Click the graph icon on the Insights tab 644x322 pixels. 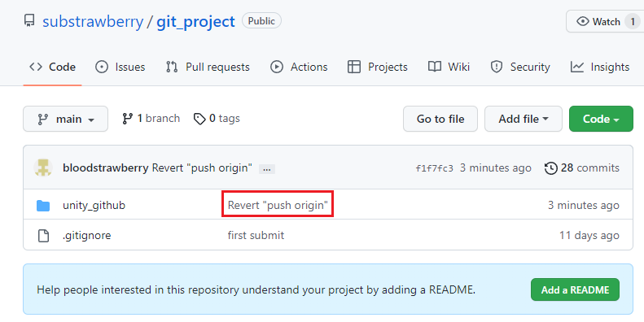click(576, 67)
